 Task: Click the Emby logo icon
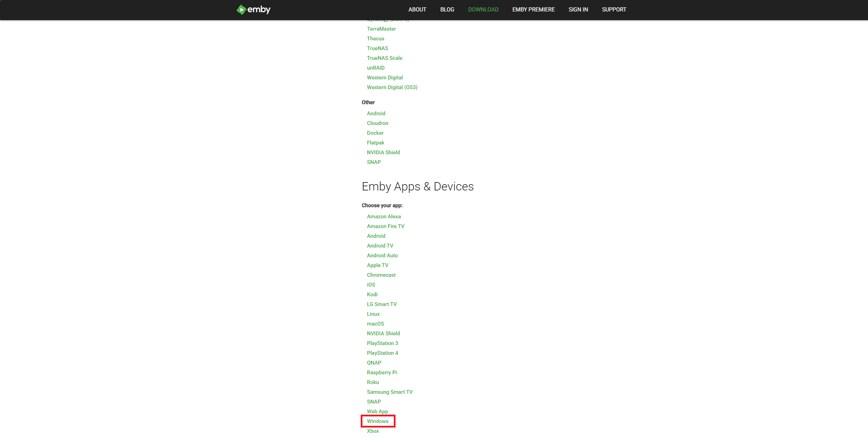(241, 10)
